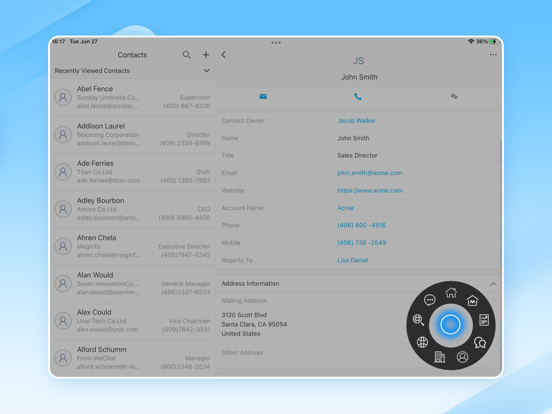This screenshot has height=414, width=552.
Task: Tap Alford Schumm avatar icon
Action: click(63, 358)
